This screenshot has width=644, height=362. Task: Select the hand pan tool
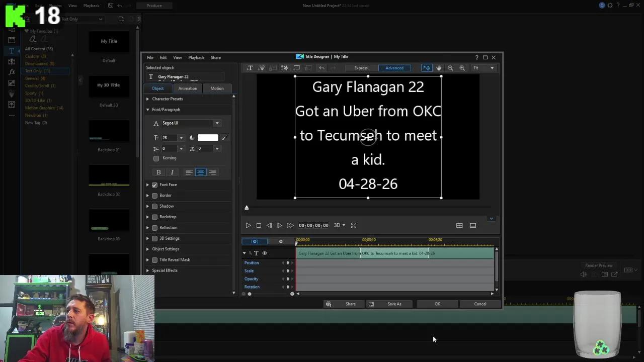439,68
